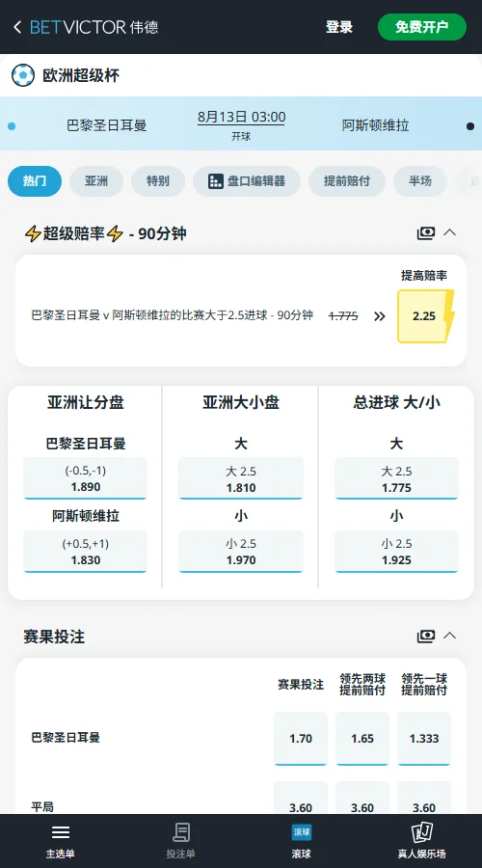
Task: Tap the football icon beside 欧洲超级杯
Action: click(23, 75)
